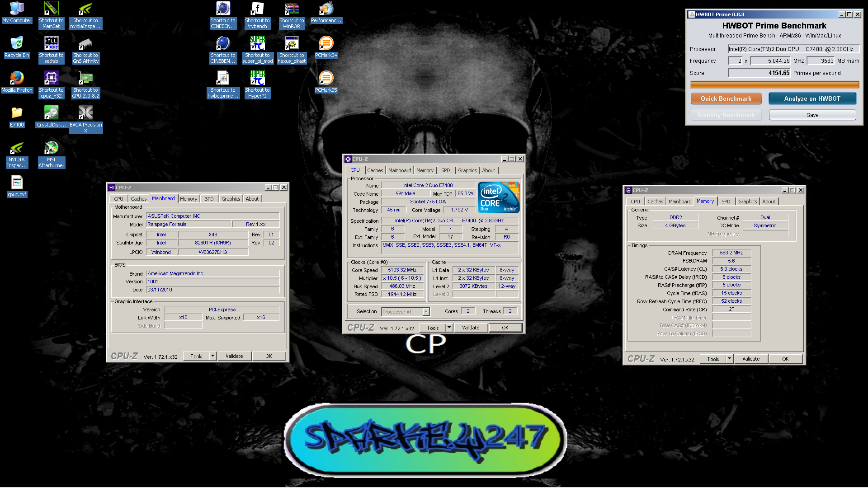
Task: Open the WinRAR shortcut icon
Action: coord(292,15)
